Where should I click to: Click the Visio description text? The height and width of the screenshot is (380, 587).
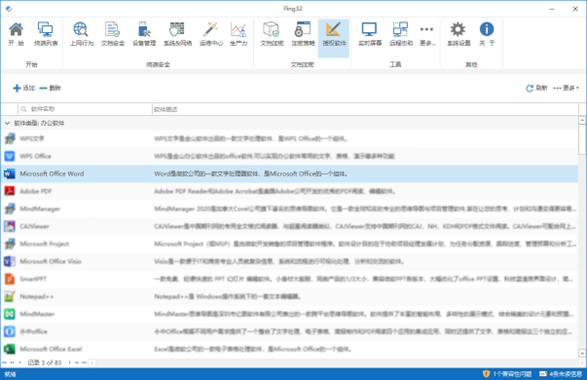click(279, 261)
